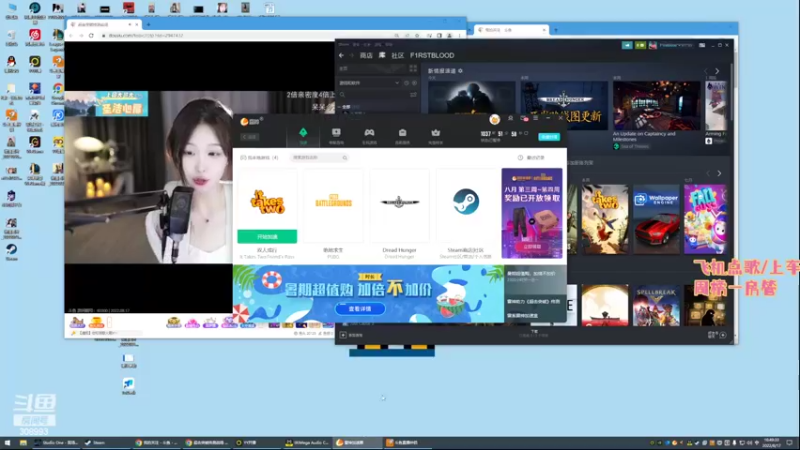This screenshot has height=450, width=800.
Task: Open the Wallpaper Engine cover in Steam shelf
Action: coord(656,219)
